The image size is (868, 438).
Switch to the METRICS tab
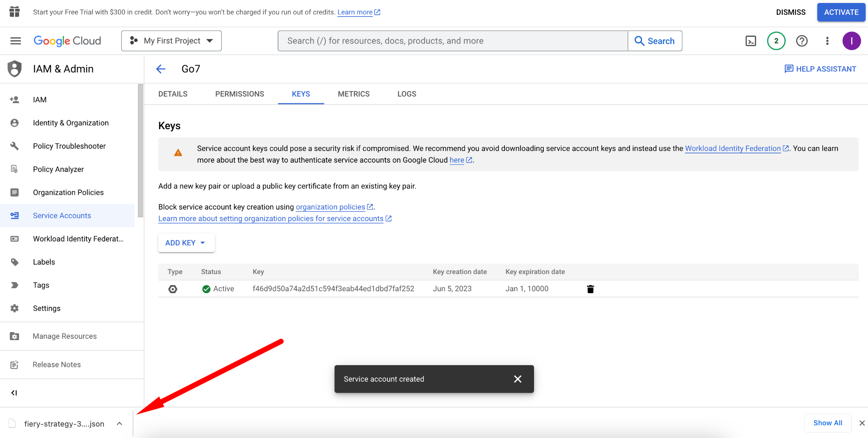click(x=353, y=94)
